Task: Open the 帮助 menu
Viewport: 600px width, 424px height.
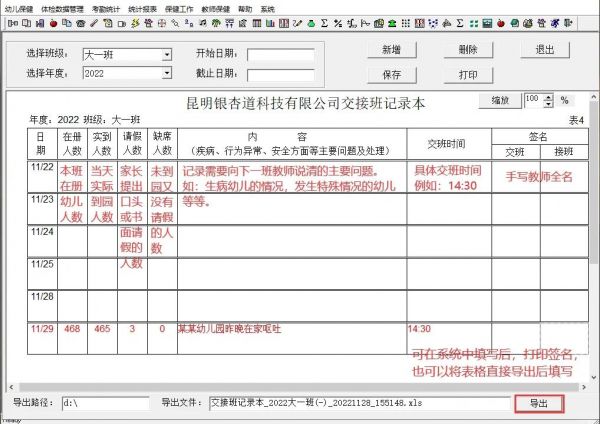Action: click(x=245, y=9)
